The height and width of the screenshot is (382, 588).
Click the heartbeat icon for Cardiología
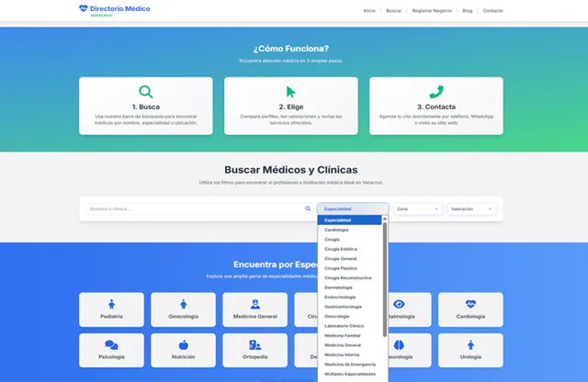[x=470, y=304]
